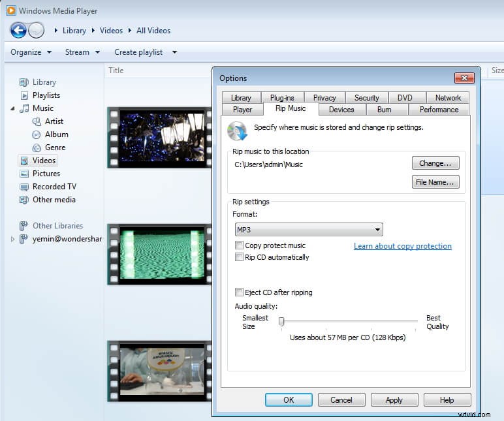This screenshot has height=421, width=504.
Task: Click the Playlists icon in the sidebar
Action: (24, 95)
